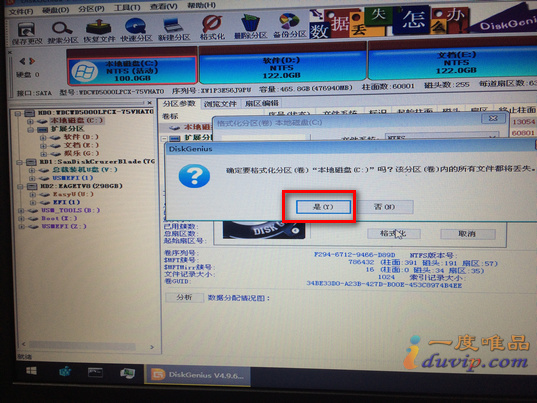Go to the next disk with the right arrow

pyautogui.click(x=32, y=61)
